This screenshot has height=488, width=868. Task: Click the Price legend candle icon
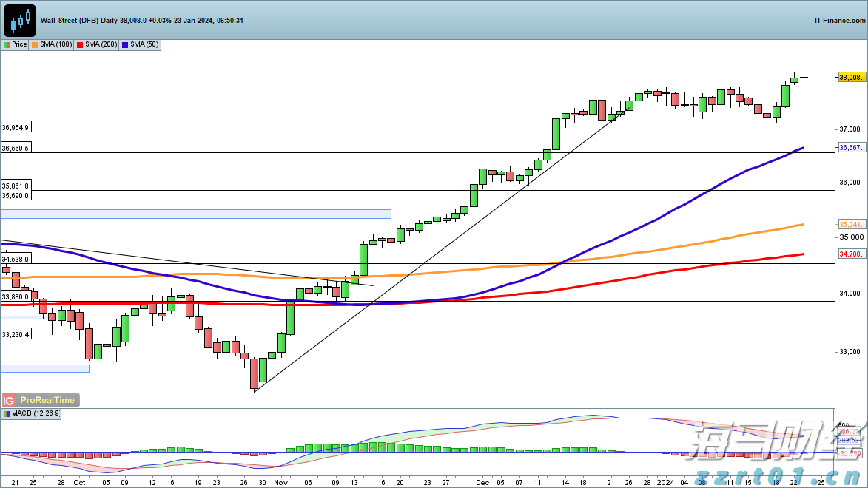point(6,45)
